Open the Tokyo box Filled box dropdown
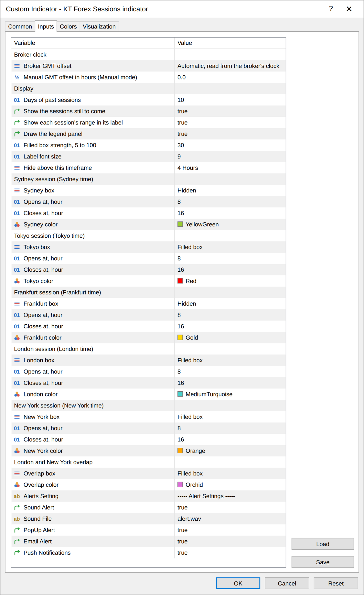The width and height of the screenshot is (364, 595). click(230, 247)
